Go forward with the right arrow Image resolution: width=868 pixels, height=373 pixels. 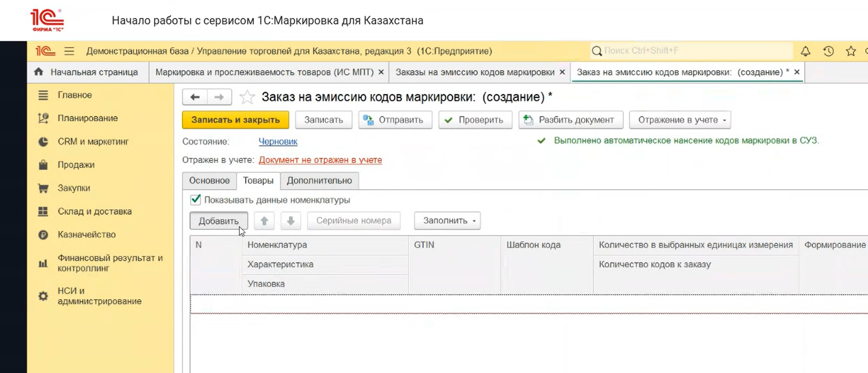click(x=220, y=97)
